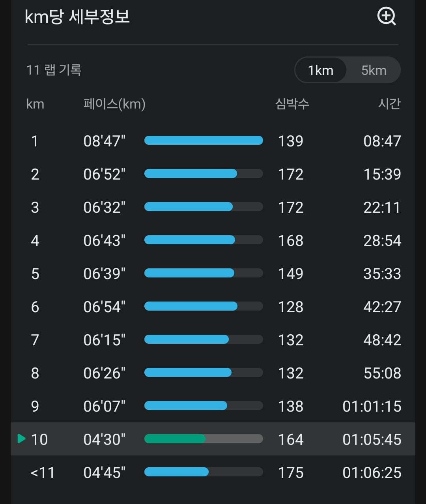This screenshot has height=504, width=426.
Task: Click the 심박수 column header
Action: pos(292,104)
